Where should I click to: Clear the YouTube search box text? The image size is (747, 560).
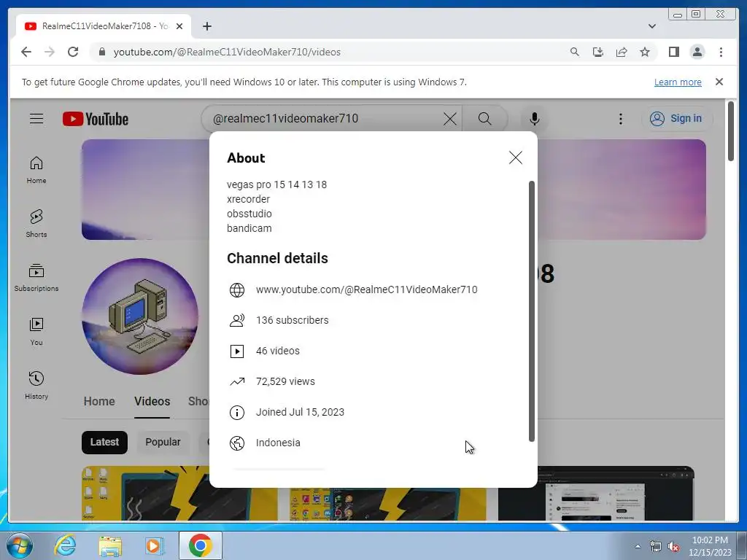pyautogui.click(x=449, y=119)
